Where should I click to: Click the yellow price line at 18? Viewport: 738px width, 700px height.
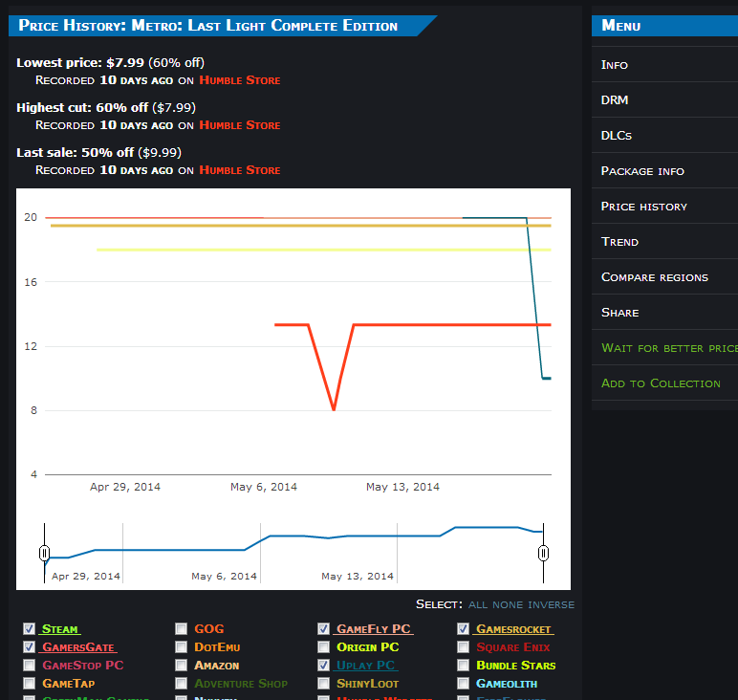324,250
